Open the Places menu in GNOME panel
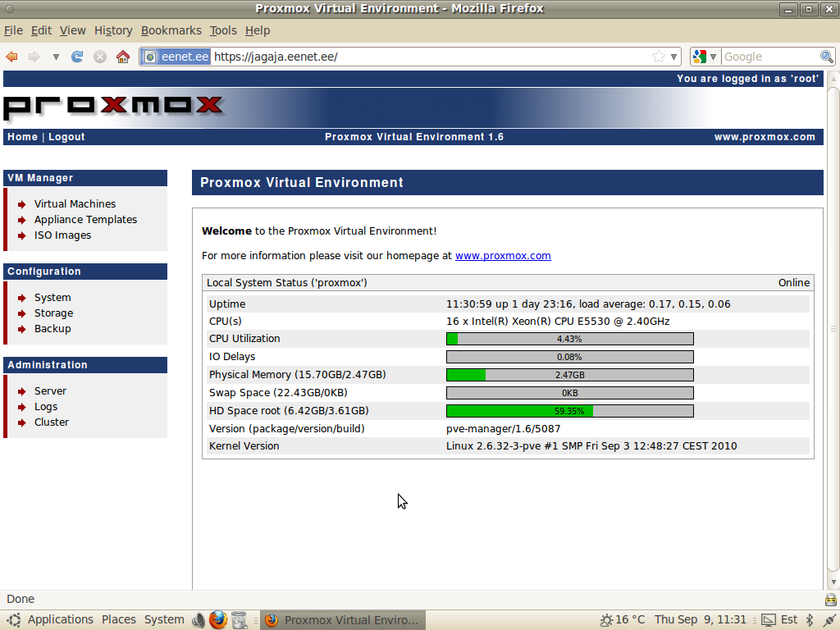Image resolution: width=840 pixels, height=630 pixels. [x=118, y=620]
